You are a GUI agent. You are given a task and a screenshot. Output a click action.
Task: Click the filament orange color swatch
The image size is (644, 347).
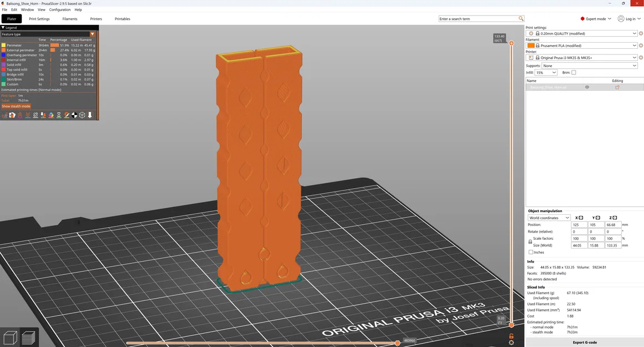point(531,46)
